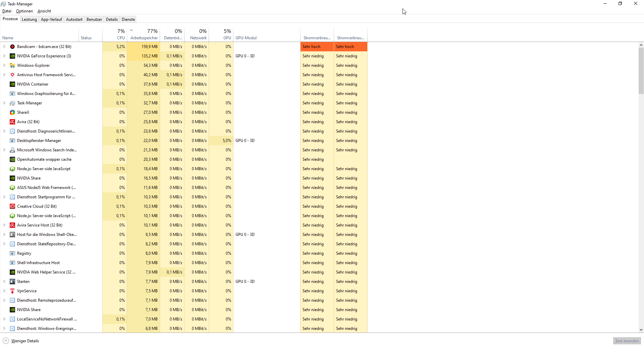644x349 pixels.
Task: Click the Registry process icon
Action: [12, 253]
